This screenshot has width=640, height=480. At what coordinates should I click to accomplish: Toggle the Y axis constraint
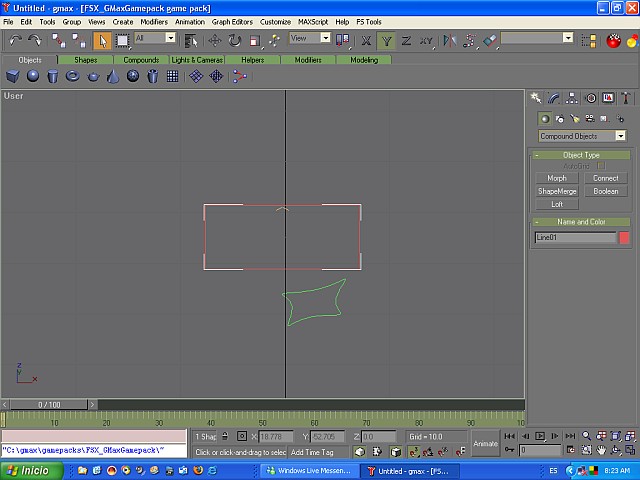coord(386,40)
